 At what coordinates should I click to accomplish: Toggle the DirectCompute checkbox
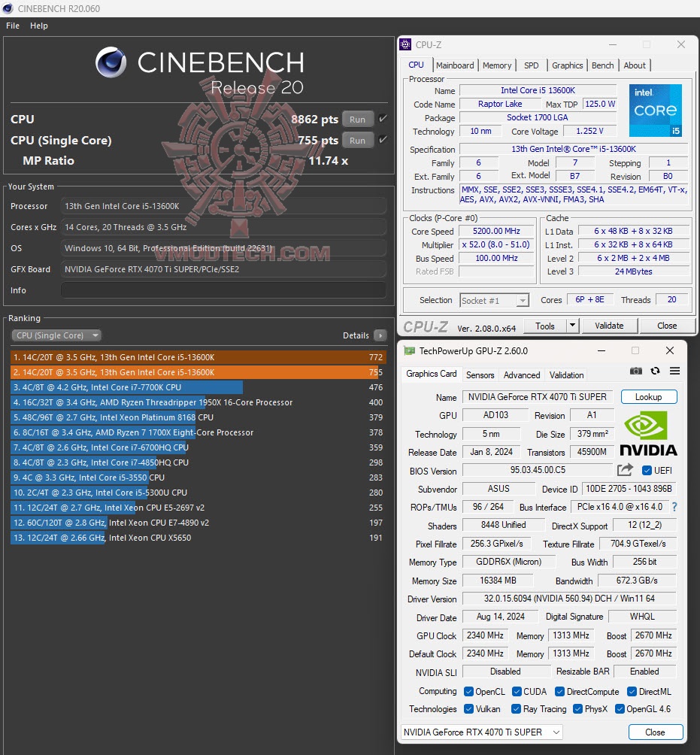pyautogui.click(x=559, y=691)
